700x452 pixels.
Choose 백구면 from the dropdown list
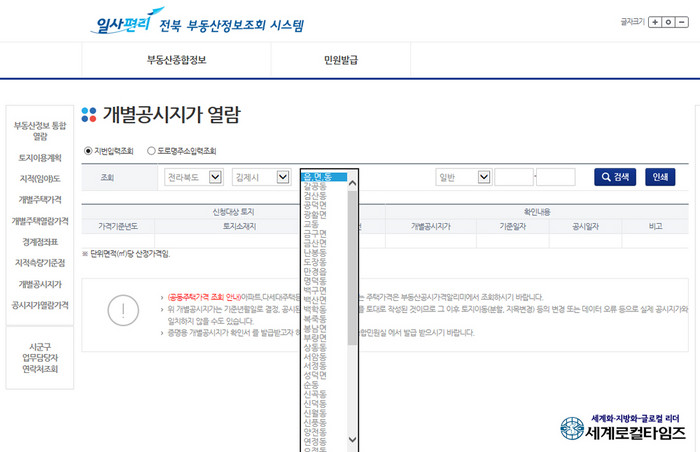point(315,290)
